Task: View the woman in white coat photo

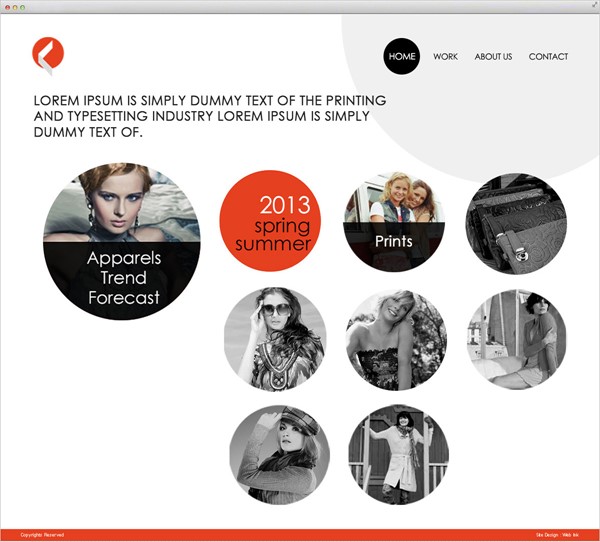Action: click(x=399, y=454)
